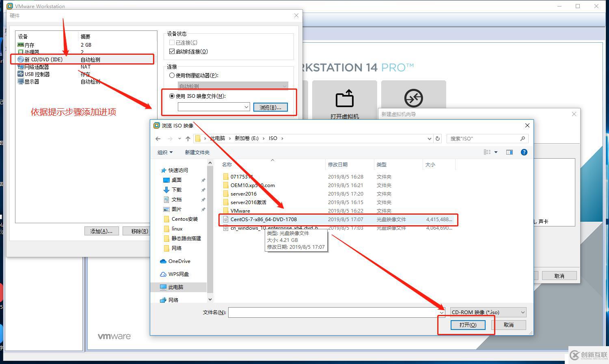609x364 pixels.
Task: Toggle the preview pane icon
Action: [510, 152]
